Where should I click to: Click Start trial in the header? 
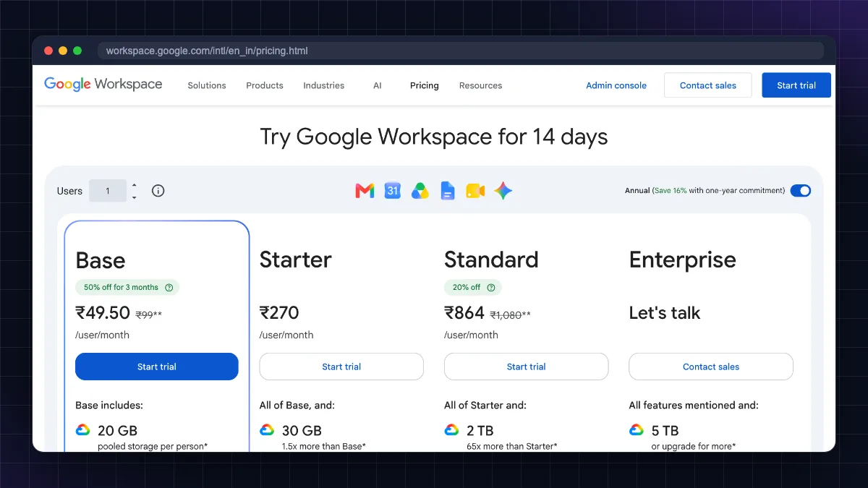tap(796, 85)
